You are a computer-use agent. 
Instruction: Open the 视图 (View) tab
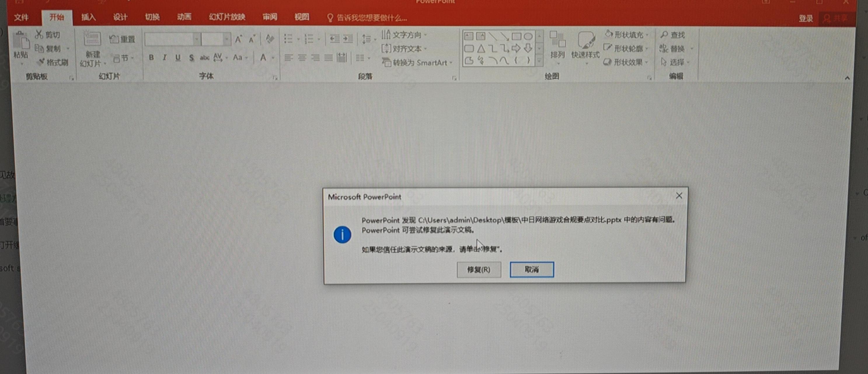click(301, 17)
